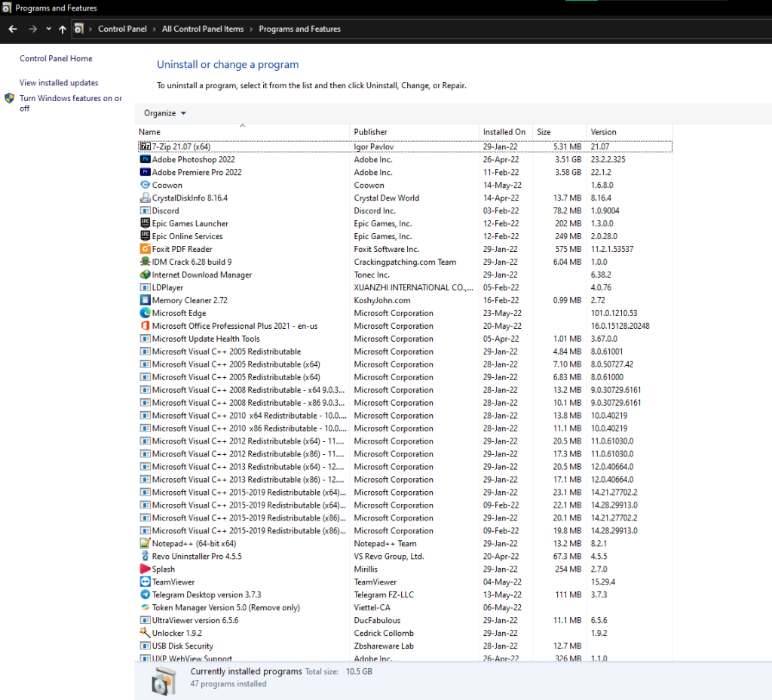The width and height of the screenshot is (772, 700).
Task: Click the Microsoft Edge icon
Action: coord(145,313)
